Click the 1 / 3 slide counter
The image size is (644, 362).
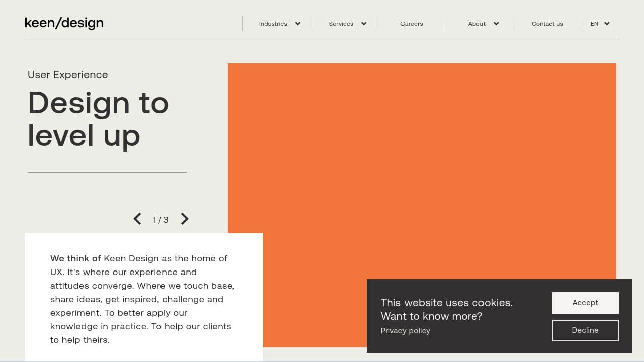(x=160, y=220)
